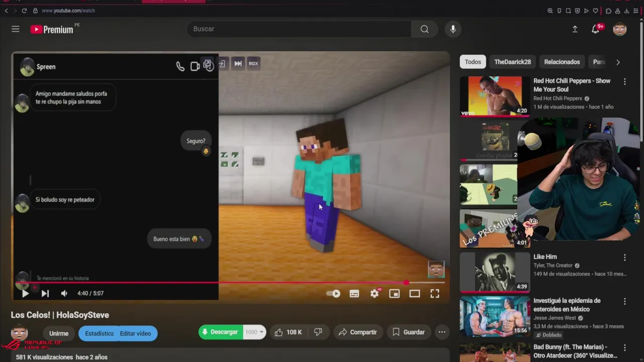Open more actions ellipsis below video

pyautogui.click(x=442, y=332)
